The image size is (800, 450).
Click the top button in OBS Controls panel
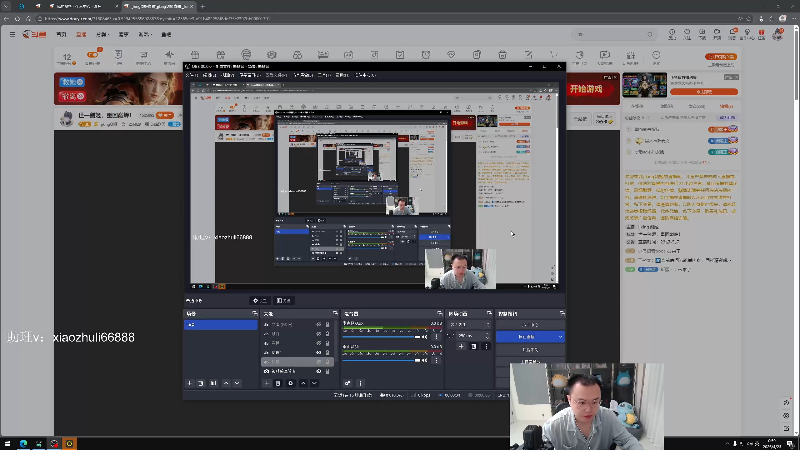[x=531, y=324]
